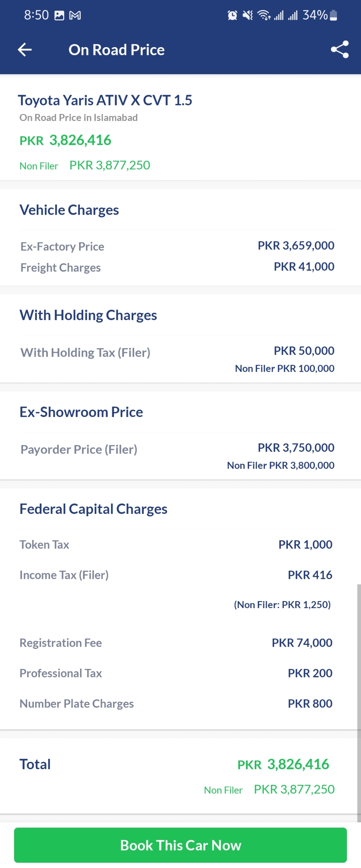Tap the back arrow icon
Screen dimensions: 361x868
pyautogui.click(x=25, y=50)
